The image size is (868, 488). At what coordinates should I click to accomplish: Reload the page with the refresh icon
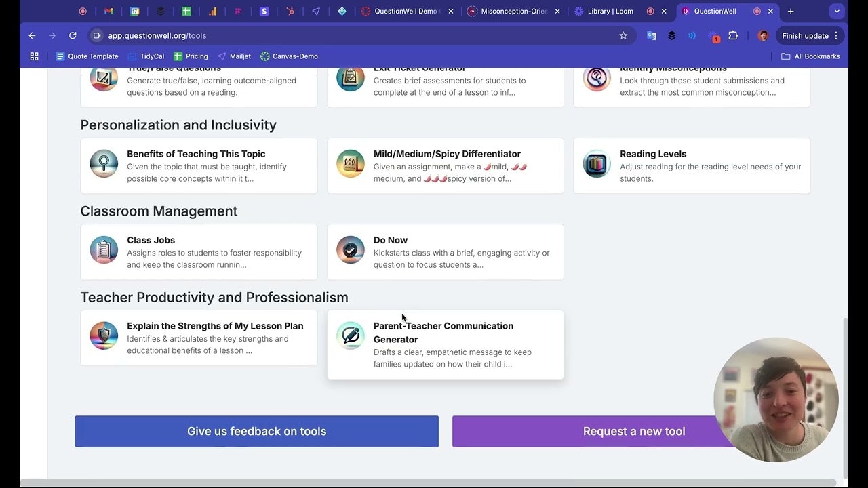(73, 35)
